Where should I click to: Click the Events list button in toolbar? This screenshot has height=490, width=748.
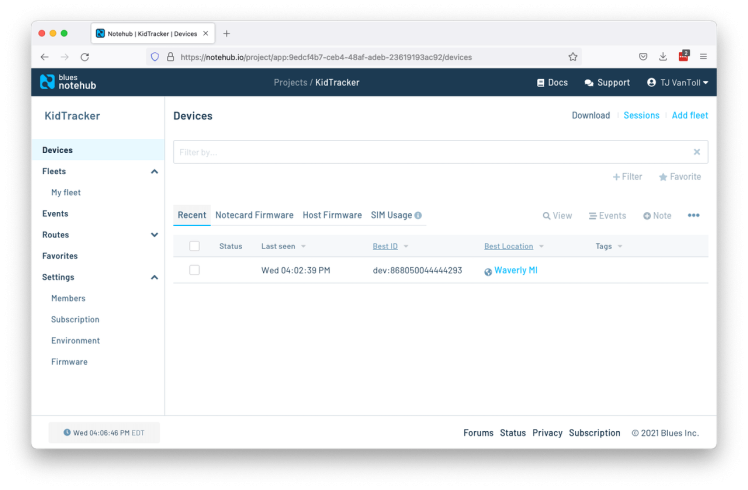click(x=607, y=216)
